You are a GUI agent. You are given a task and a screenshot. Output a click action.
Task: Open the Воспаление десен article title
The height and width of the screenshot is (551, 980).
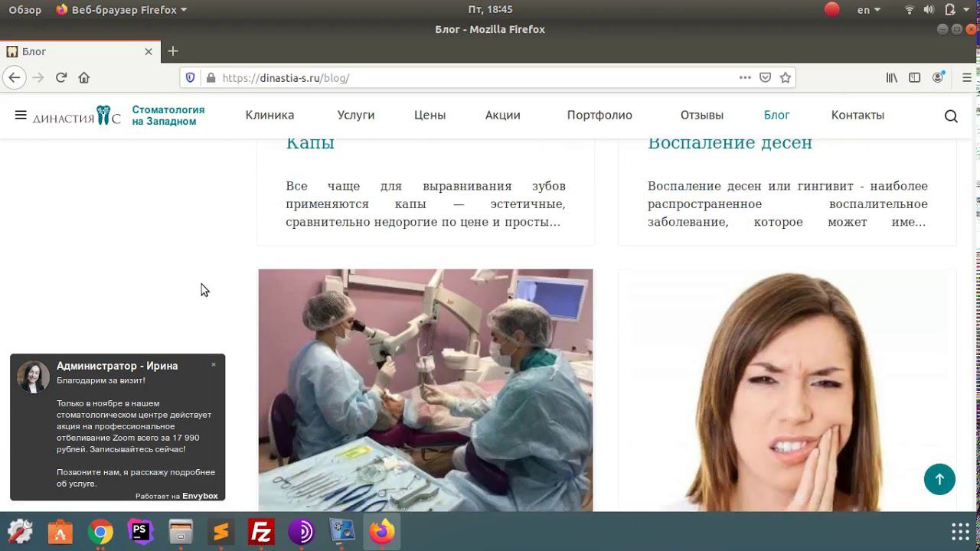click(730, 143)
